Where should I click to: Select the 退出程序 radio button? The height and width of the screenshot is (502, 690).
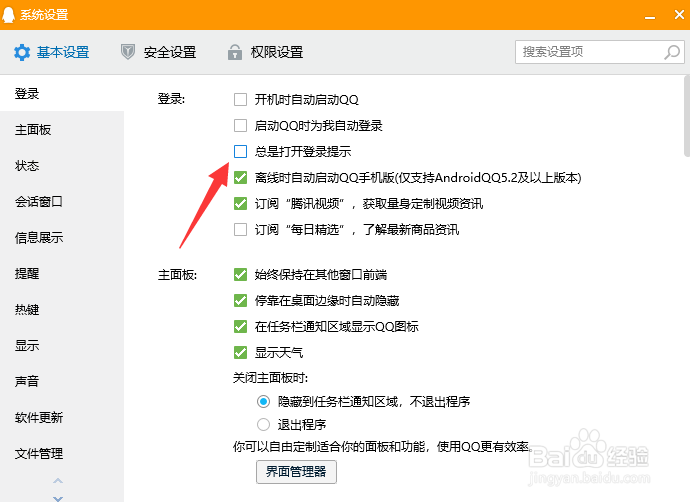(x=263, y=425)
